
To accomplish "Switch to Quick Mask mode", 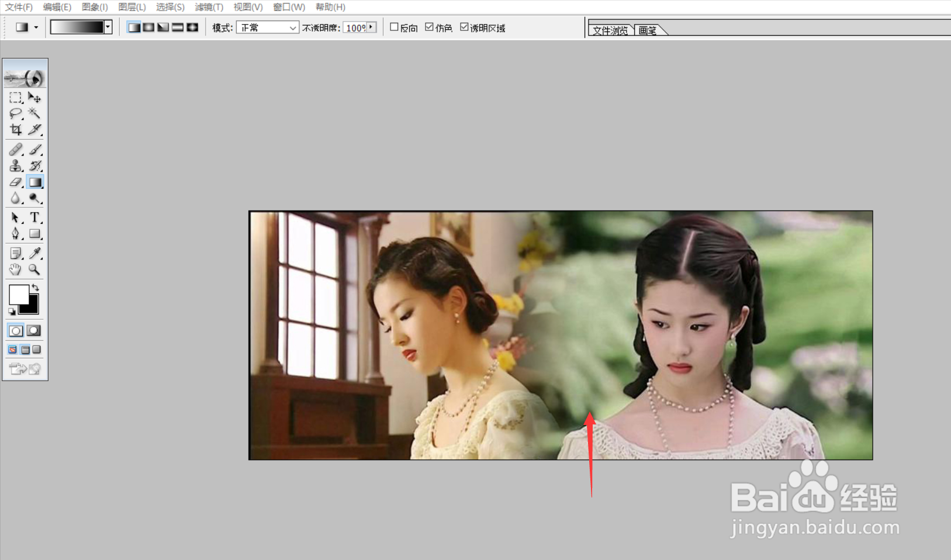I will pyautogui.click(x=34, y=331).
